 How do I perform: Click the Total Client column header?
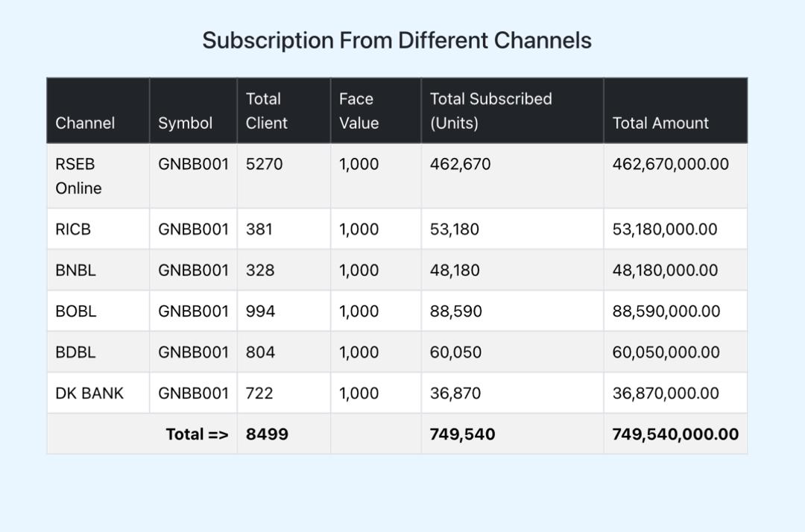click(266, 111)
